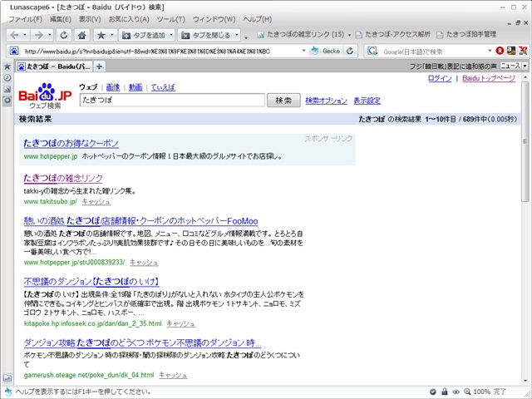Open the たきつぼの雑念リンク search result
532x399 pixels.
pos(63,178)
